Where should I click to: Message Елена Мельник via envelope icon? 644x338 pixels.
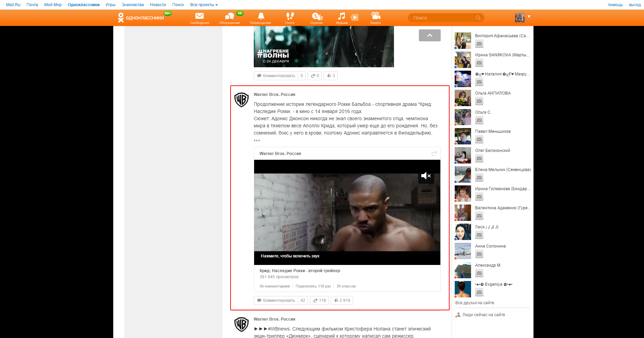(479, 178)
